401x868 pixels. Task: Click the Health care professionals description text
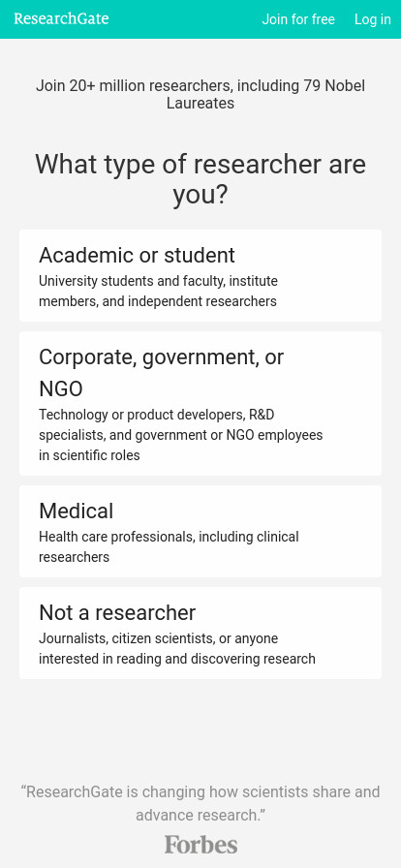click(x=169, y=547)
